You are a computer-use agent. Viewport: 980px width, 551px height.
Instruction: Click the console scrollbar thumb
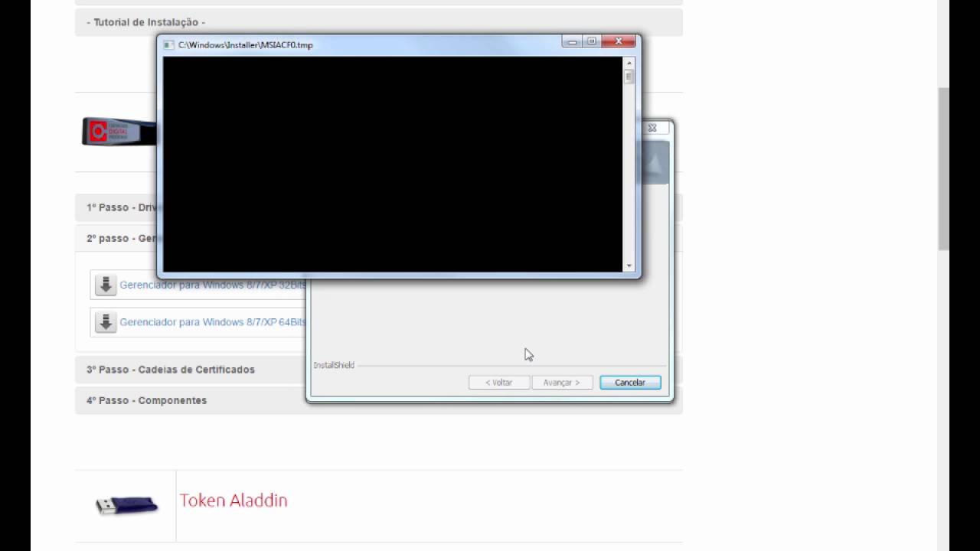point(629,77)
